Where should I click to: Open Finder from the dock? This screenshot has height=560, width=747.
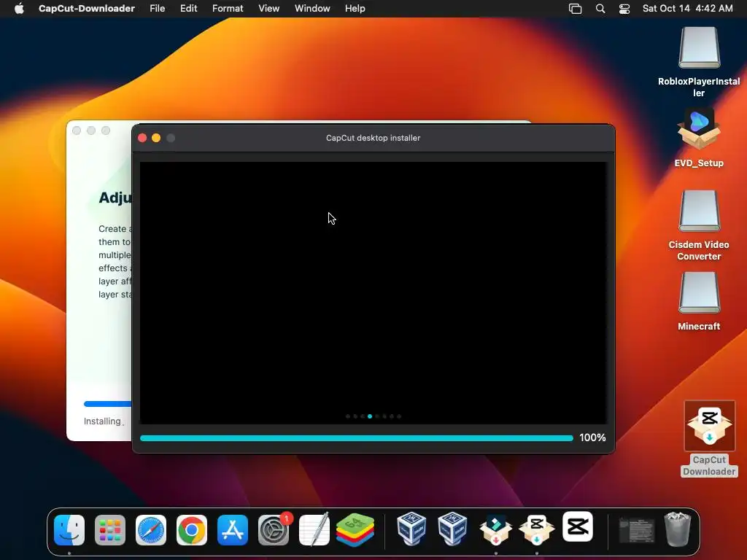(69, 529)
